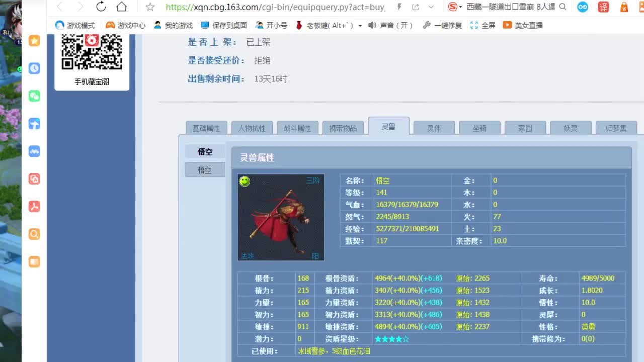Click the 资质星级 star rating
Viewport: 644px width, 362px height.
[x=392, y=339]
